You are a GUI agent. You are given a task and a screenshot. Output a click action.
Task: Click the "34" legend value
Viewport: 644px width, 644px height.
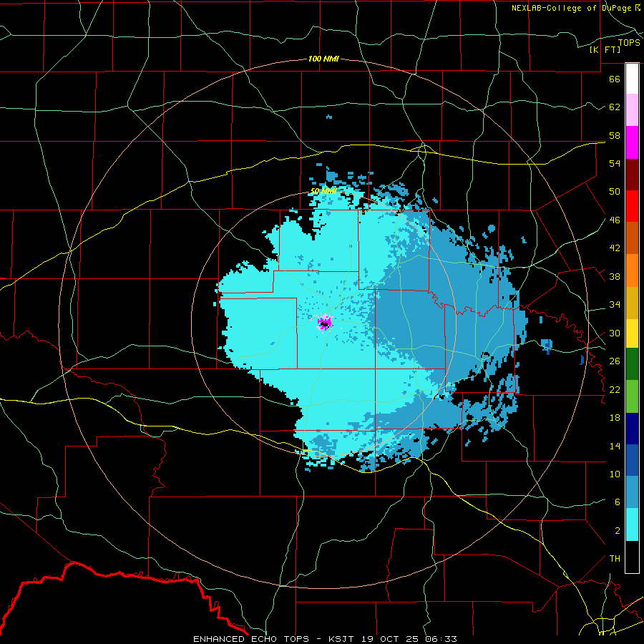coord(615,305)
